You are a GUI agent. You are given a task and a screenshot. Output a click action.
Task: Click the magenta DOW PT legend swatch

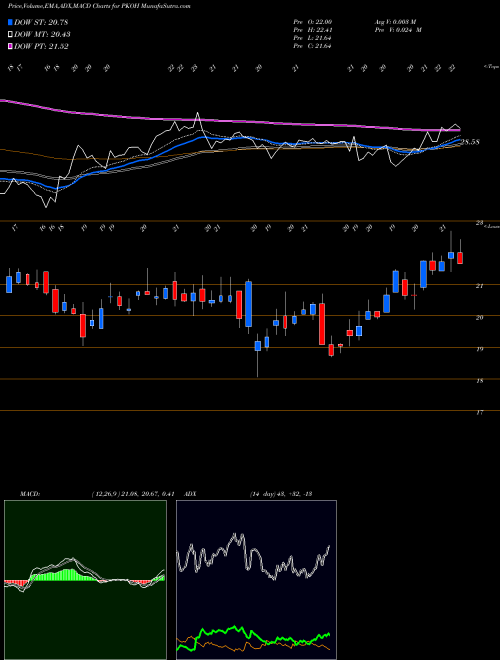coord(10,46)
